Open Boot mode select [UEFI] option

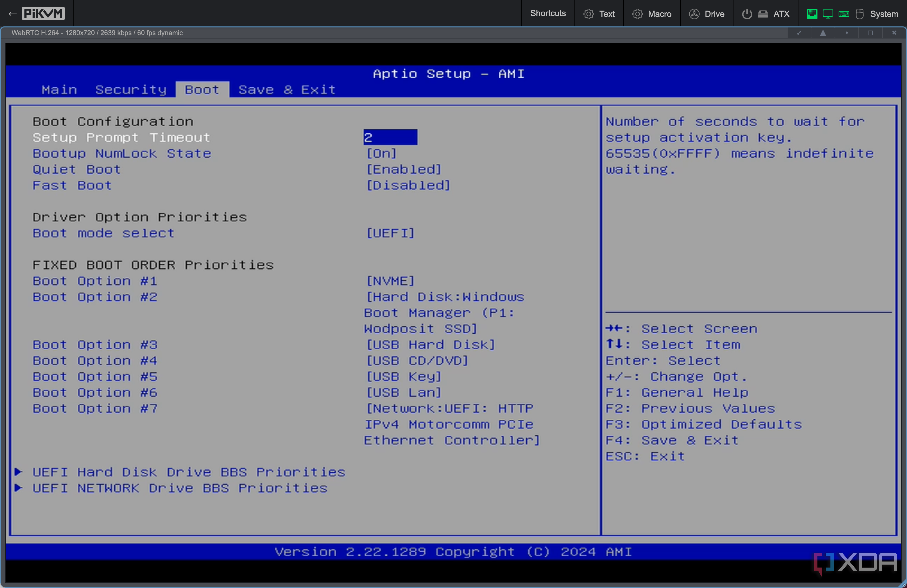(x=390, y=233)
